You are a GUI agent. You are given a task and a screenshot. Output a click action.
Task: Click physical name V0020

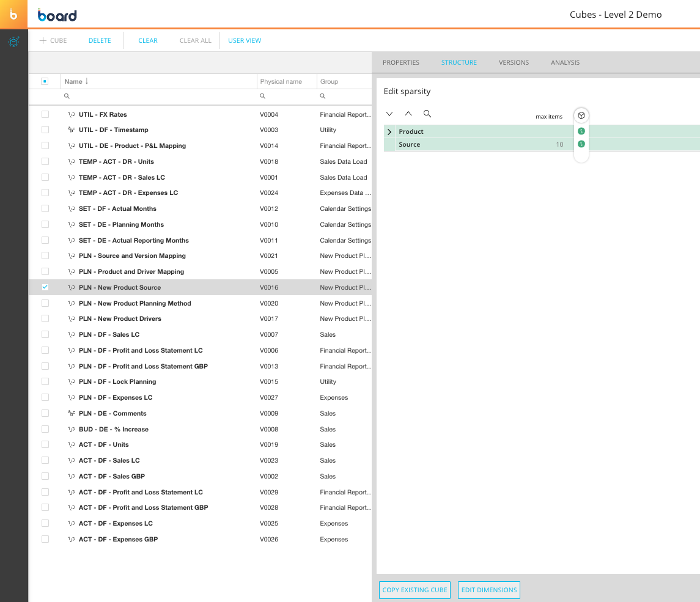point(269,304)
